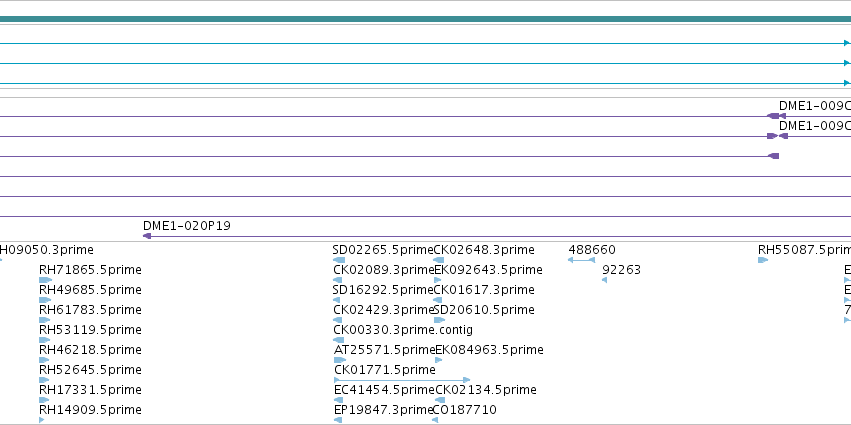Click the double-headed arrow under 488660
Viewport: 851px width, 425px height.
[581, 260]
